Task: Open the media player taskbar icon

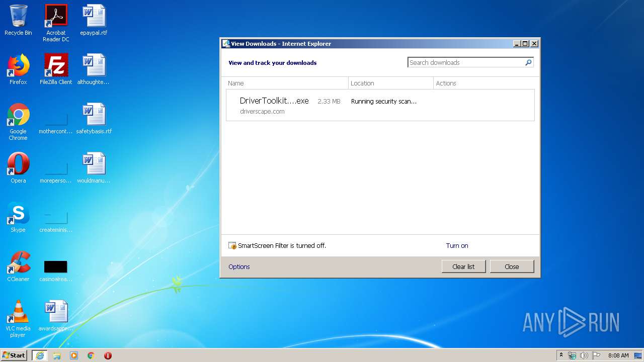Action: click(74, 355)
